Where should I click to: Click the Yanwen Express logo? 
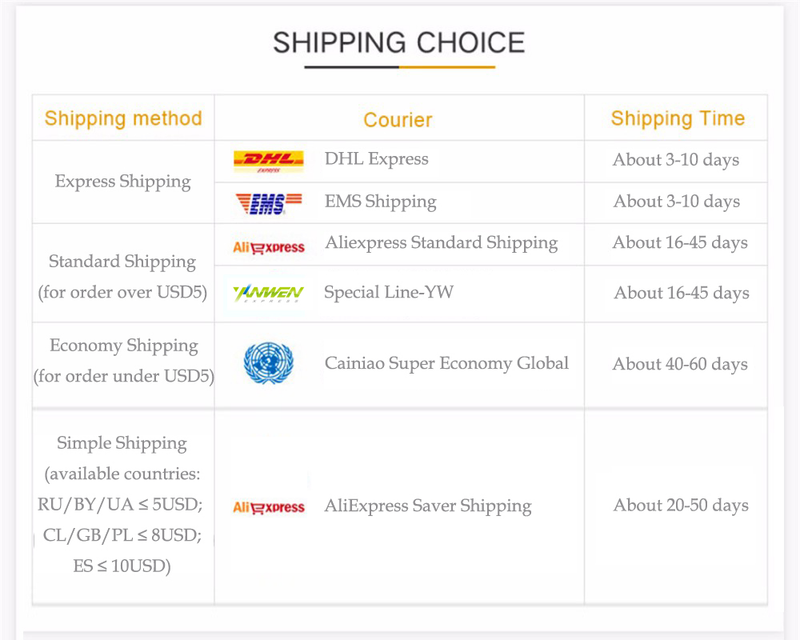point(268,293)
